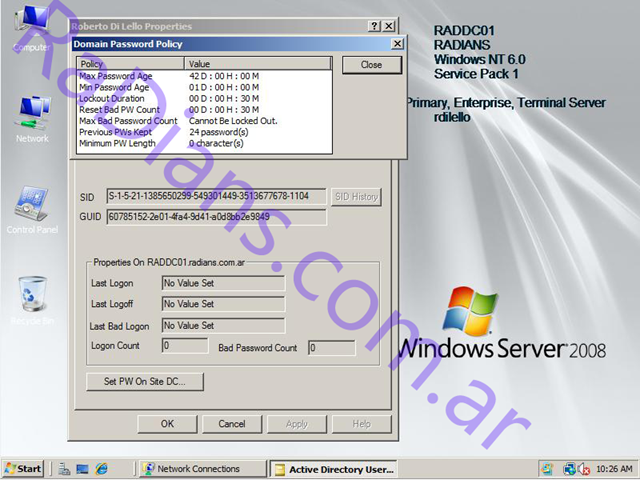
Task: Close the Domain Password Policy dialog
Action: point(371,65)
